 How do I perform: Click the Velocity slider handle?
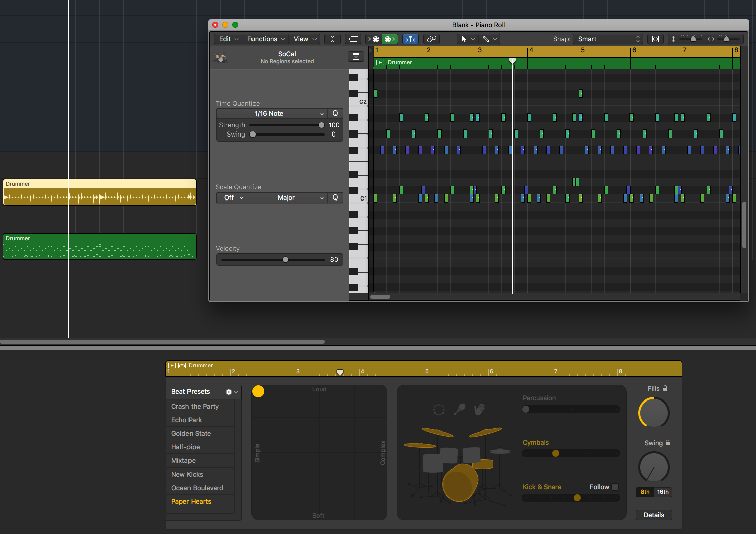(x=286, y=260)
